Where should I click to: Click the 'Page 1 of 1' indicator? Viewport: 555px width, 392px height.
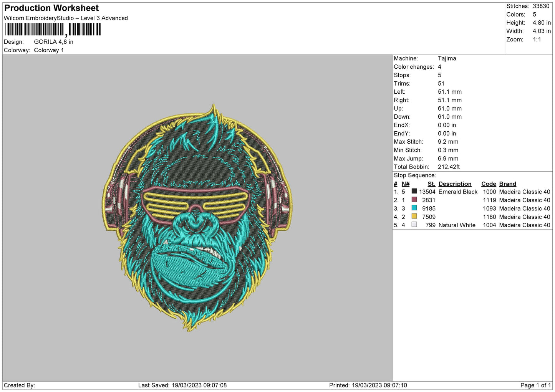click(x=535, y=385)
